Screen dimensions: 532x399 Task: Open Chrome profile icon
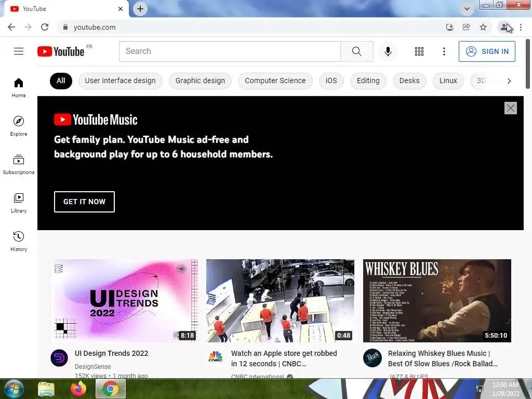tap(504, 27)
